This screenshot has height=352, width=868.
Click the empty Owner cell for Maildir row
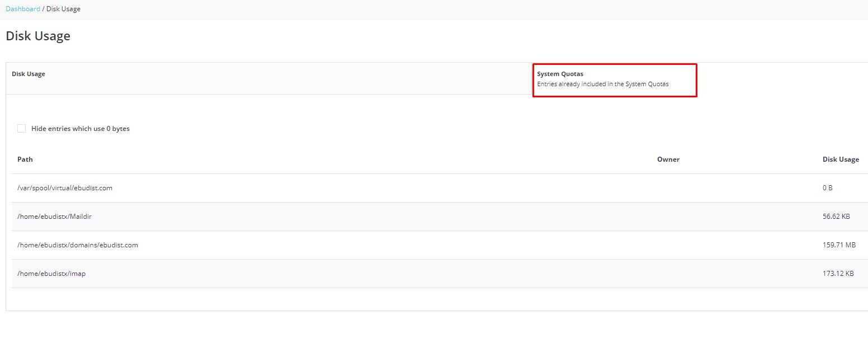[668, 217]
